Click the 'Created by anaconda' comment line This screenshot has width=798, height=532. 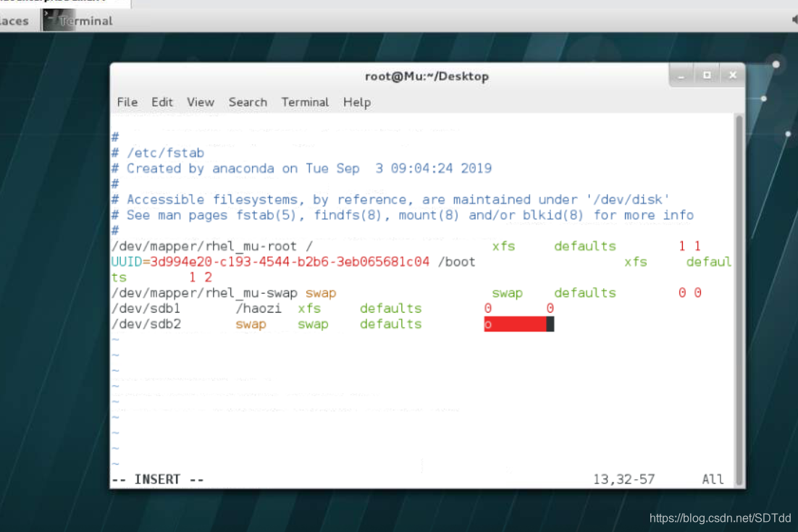302,169
